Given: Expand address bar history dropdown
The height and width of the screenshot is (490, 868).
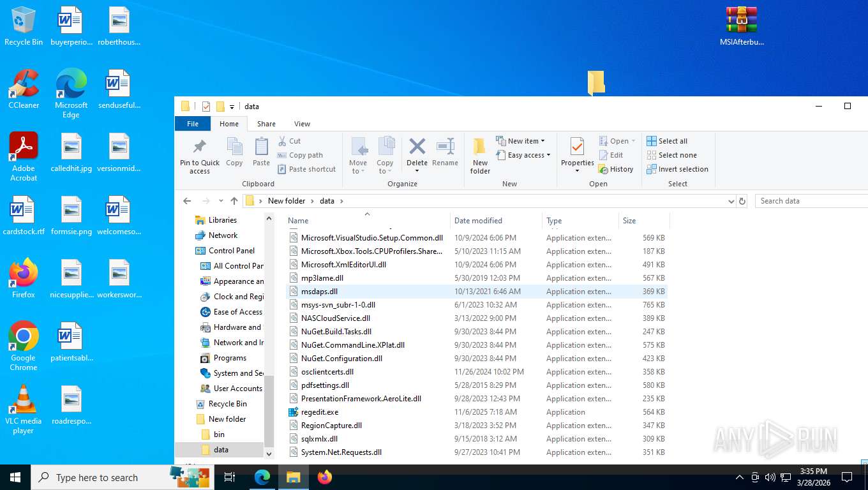Looking at the screenshot, I should pyautogui.click(x=731, y=201).
